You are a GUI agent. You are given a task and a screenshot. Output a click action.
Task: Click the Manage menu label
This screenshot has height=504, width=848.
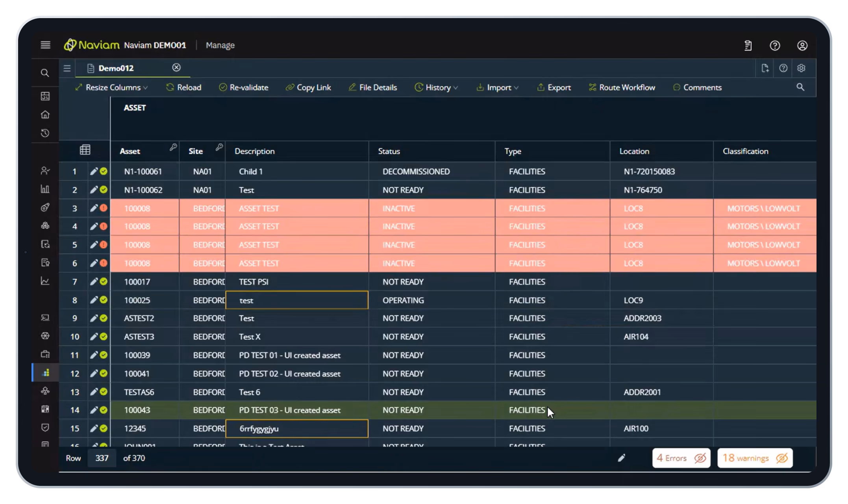pos(220,45)
